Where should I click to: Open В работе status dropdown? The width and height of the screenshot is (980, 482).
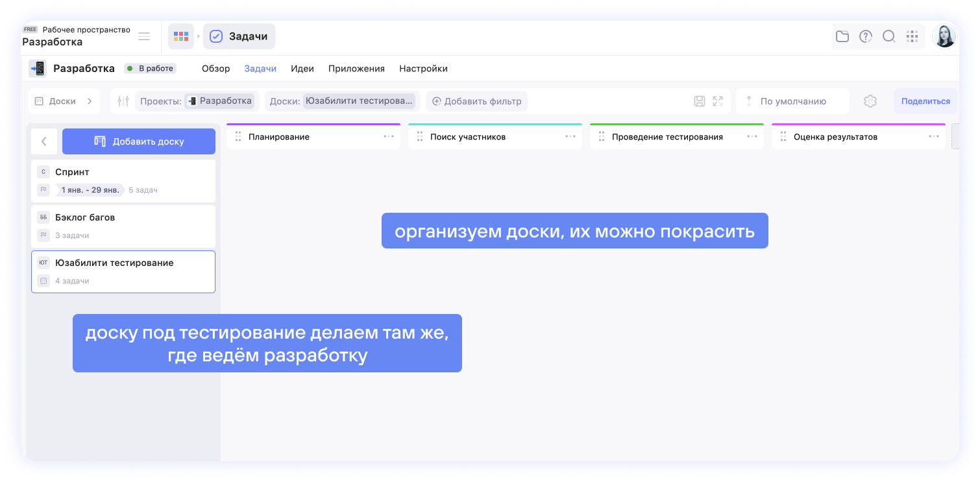[x=149, y=69]
